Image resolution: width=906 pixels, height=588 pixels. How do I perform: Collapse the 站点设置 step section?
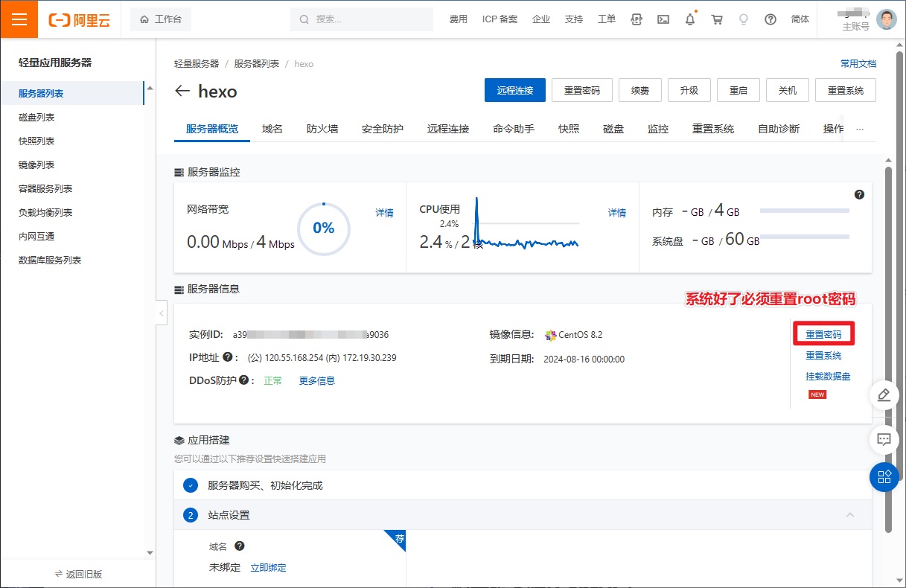[850, 515]
